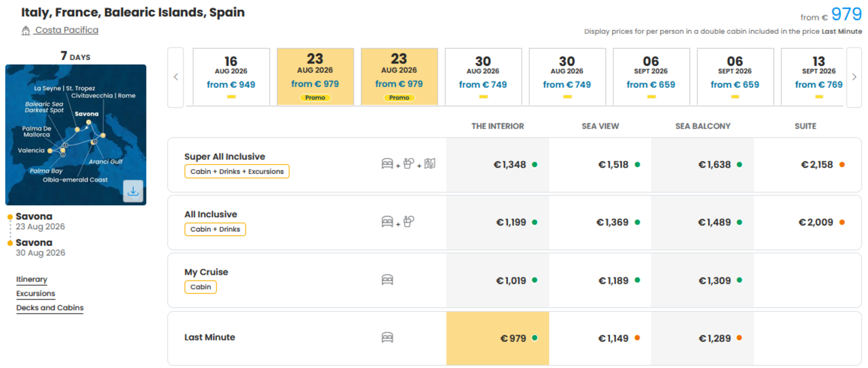Viewport: 868px width, 368px height.
Task: Select the 13 Sept 2026 departure date
Action: pyautogui.click(x=813, y=77)
